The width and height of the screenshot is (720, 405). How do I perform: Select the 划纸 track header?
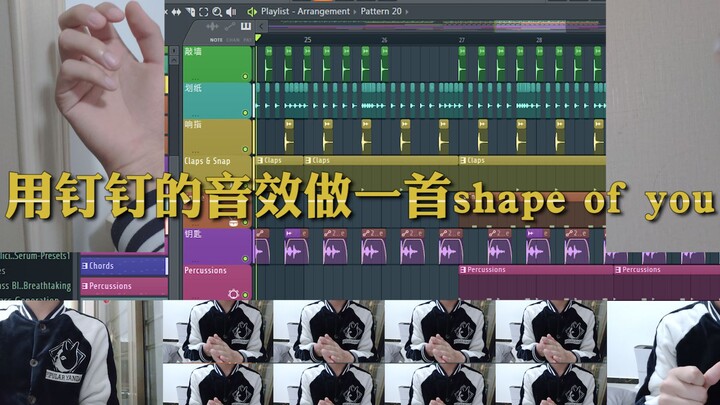pyautogui.click(x=217, y=101)
